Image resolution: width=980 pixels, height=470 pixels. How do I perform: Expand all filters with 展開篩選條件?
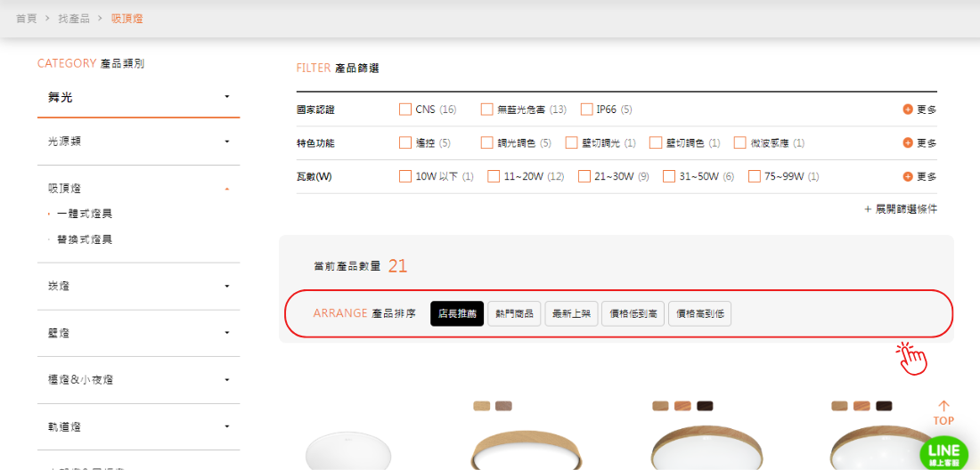click(900, 209)
